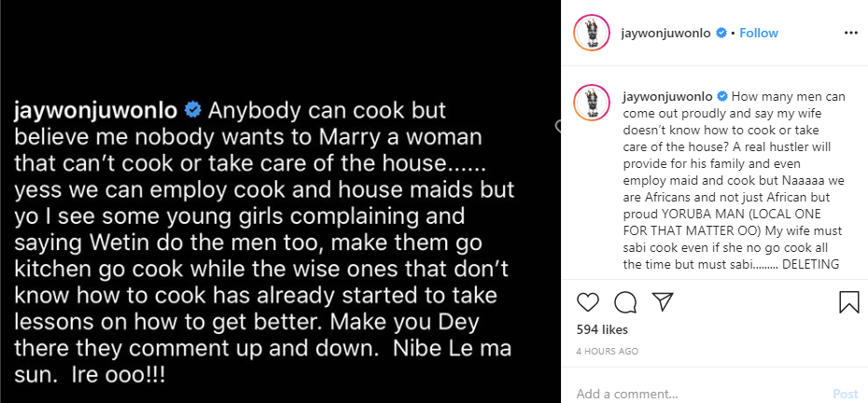Click verified badge next to header username

click(721, 33)
